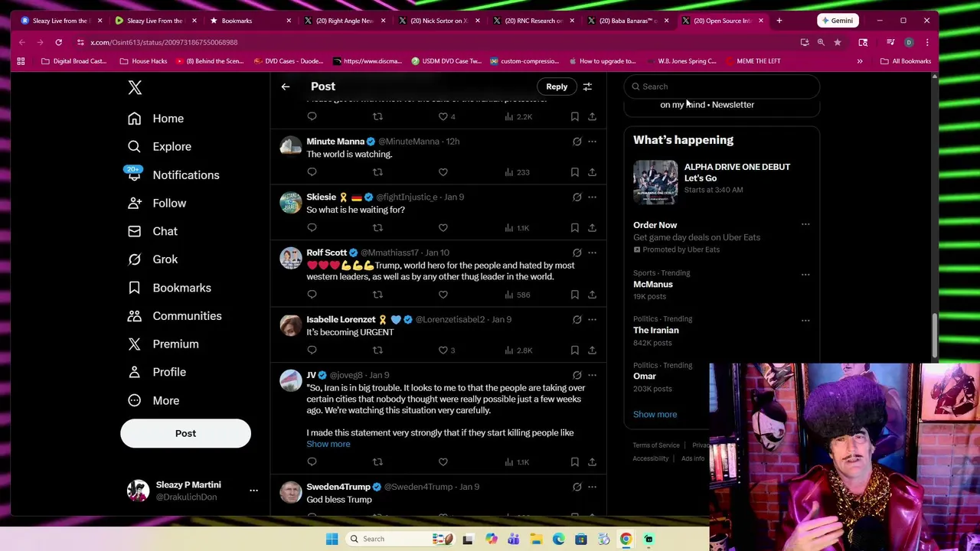Open the Gemini button in Chrome

836,21
